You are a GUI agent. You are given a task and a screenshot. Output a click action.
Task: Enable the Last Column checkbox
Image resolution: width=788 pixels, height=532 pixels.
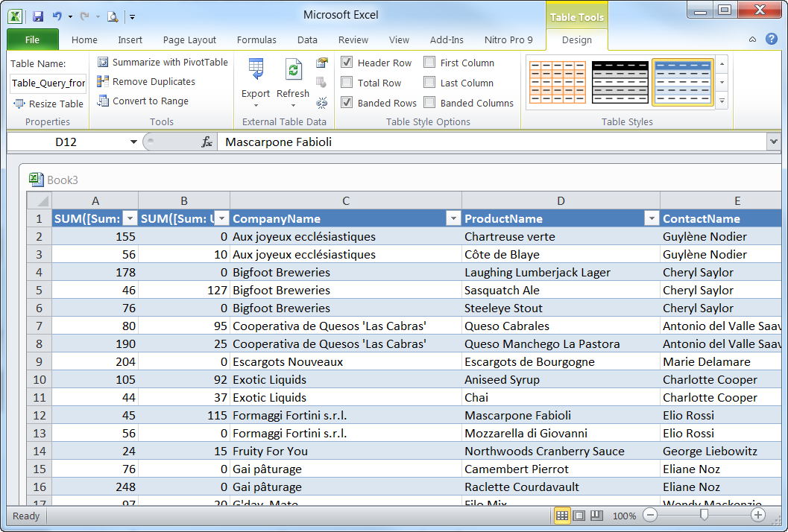[x=429, y=83]
